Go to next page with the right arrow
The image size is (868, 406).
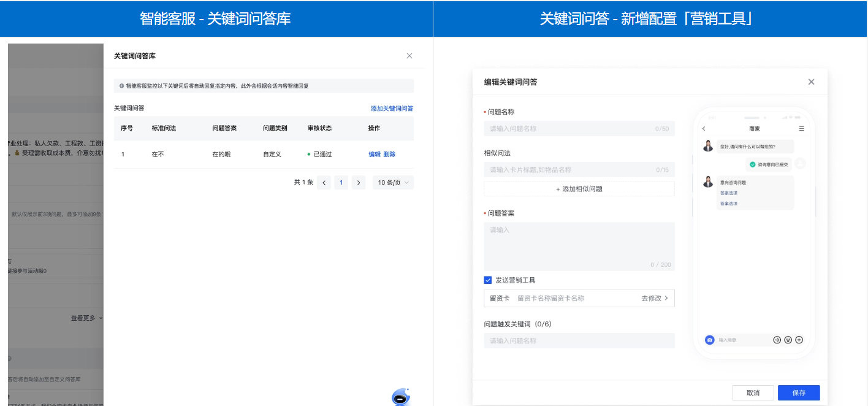click(x=358, y=182)
